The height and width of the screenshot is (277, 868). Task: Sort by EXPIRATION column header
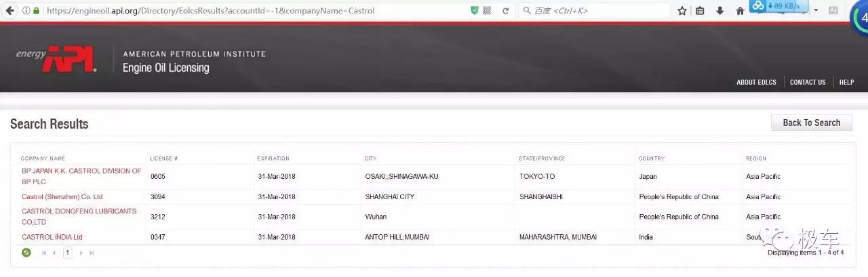pos(273,158)
